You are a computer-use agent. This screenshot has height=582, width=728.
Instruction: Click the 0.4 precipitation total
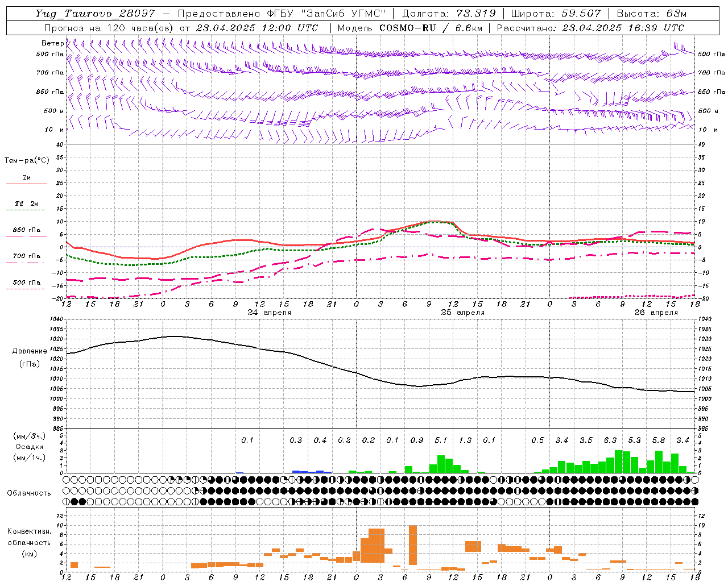point(320,440)
